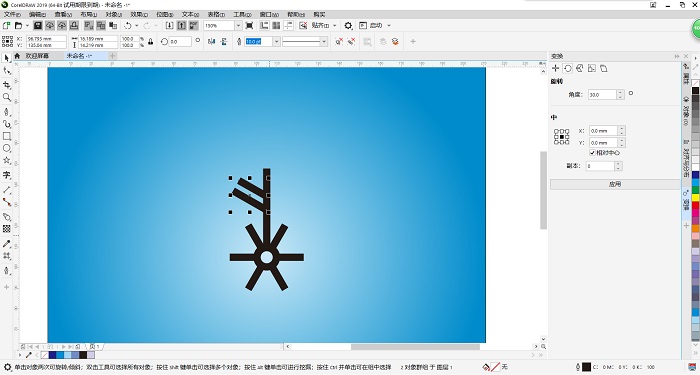Select the Position icon in Transform docker
700x375 pixels.
[x=555, y=68]
